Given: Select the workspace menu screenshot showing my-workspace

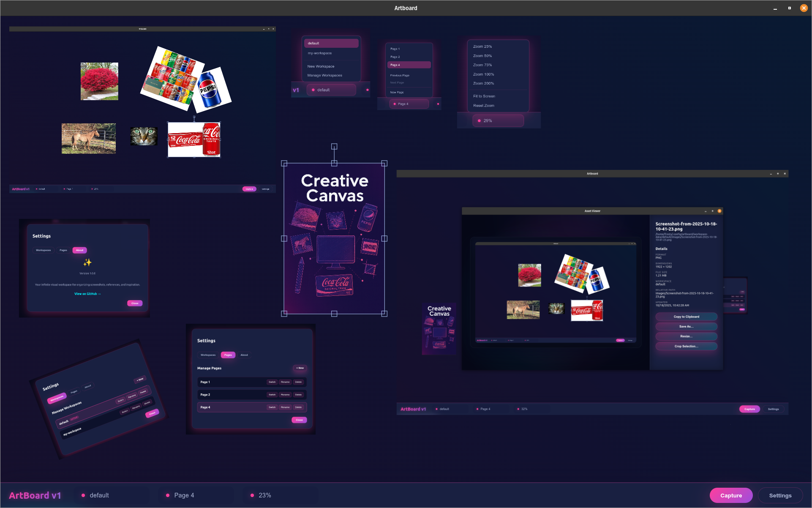Looking at the screenshot, I should (331, 63).
